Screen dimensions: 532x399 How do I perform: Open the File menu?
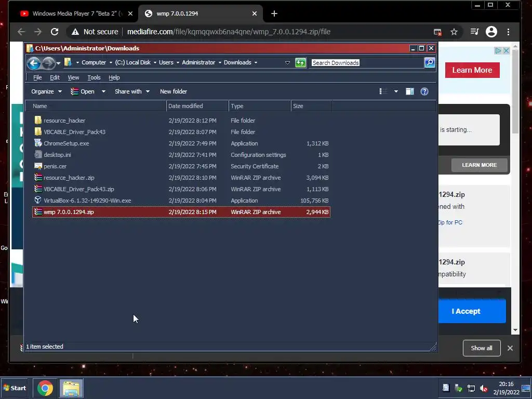pos(37,78)
